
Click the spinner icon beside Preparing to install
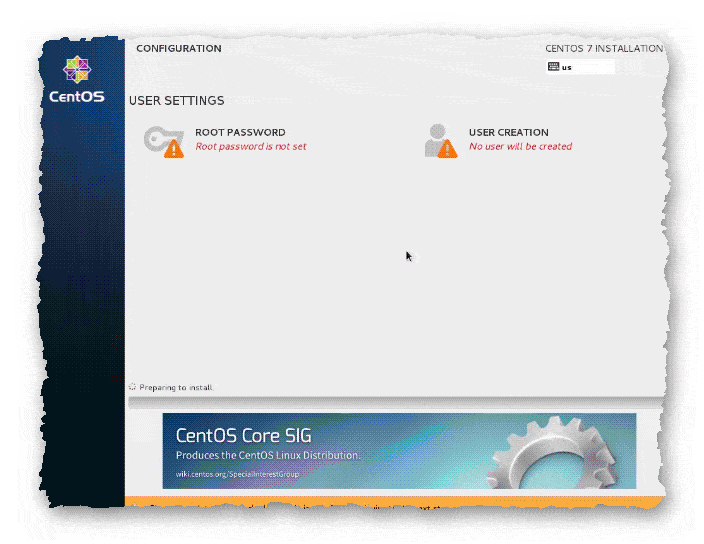tap(132, 386)
